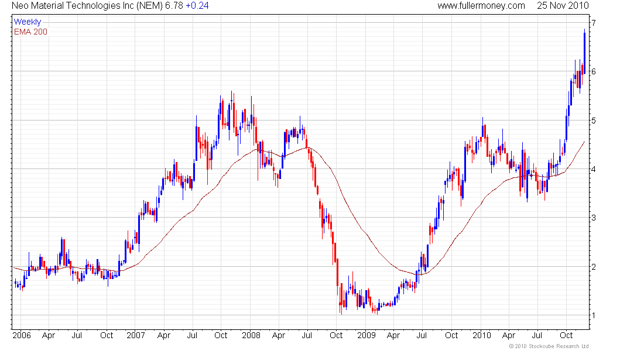Click the price axis label '5'
Viewport: 644px width, 351px height.
click(x=594, y=121)
